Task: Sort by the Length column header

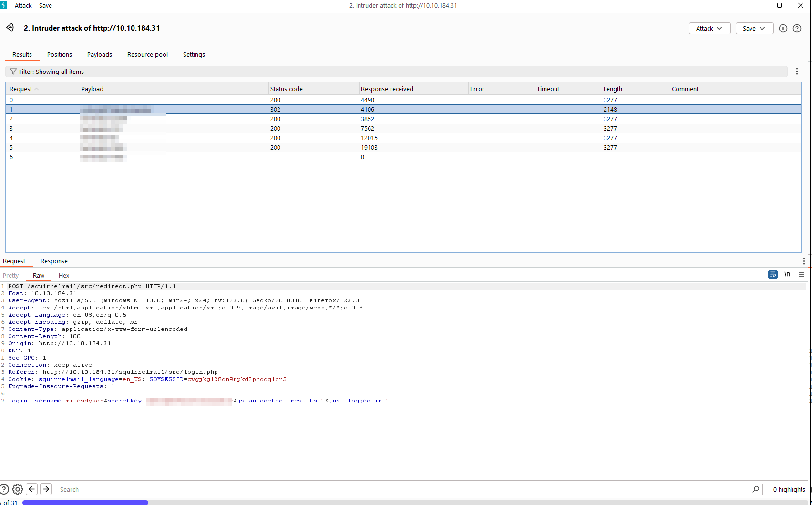Action: tap(636, 89)
